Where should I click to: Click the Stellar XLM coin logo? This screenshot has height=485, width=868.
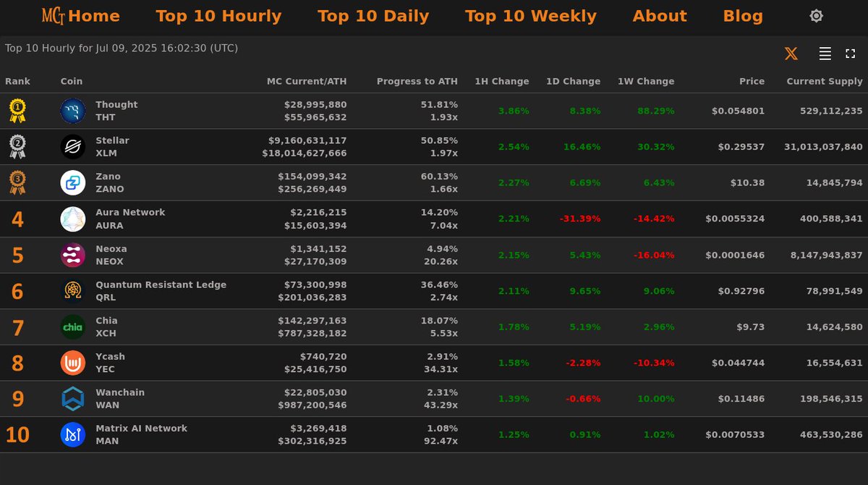[72, 146]
